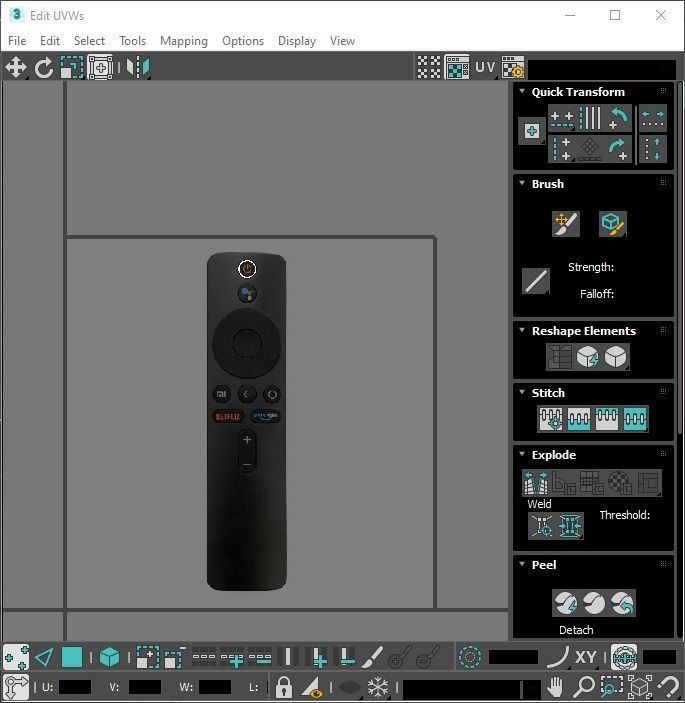Open the Display menu
The height and width of the screenshot is (703, 685).
[x=297, y=41]
